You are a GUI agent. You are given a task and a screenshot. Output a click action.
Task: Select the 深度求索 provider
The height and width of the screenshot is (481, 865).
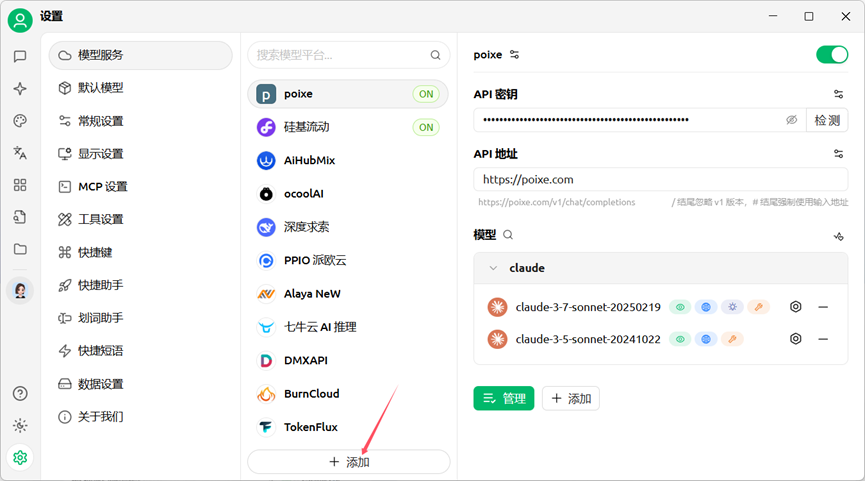point(348,227)
